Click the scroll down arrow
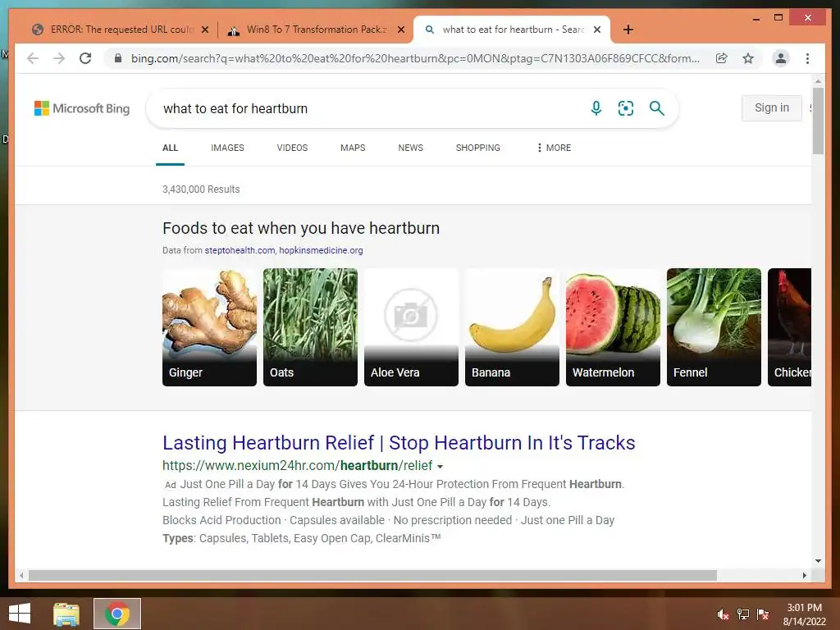This screenshot has width=840, height=630. point(818,561)
